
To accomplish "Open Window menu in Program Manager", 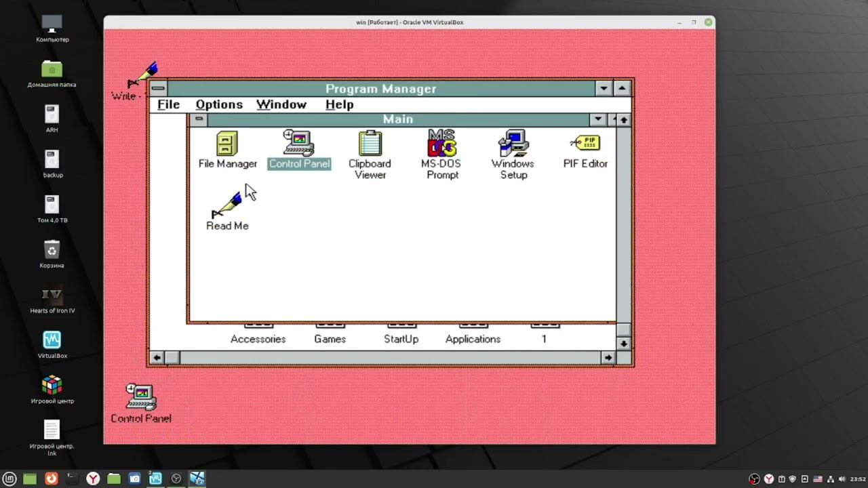I will pos(281,104).
